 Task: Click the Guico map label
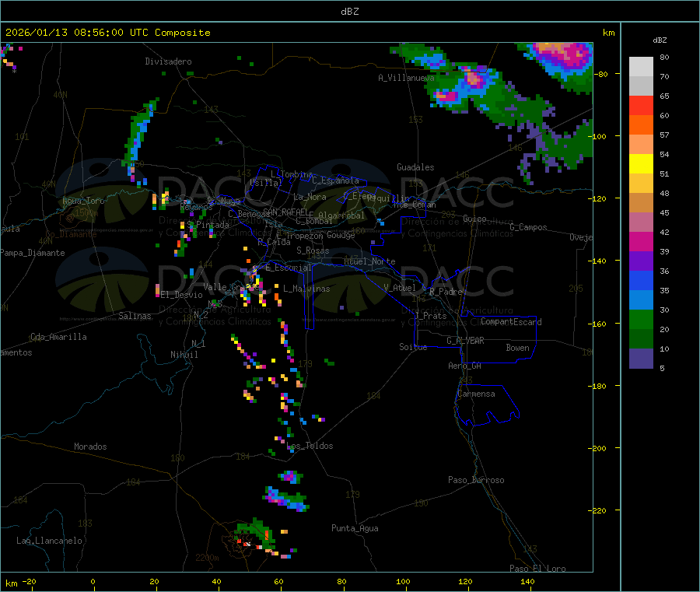tap(474, 219)
